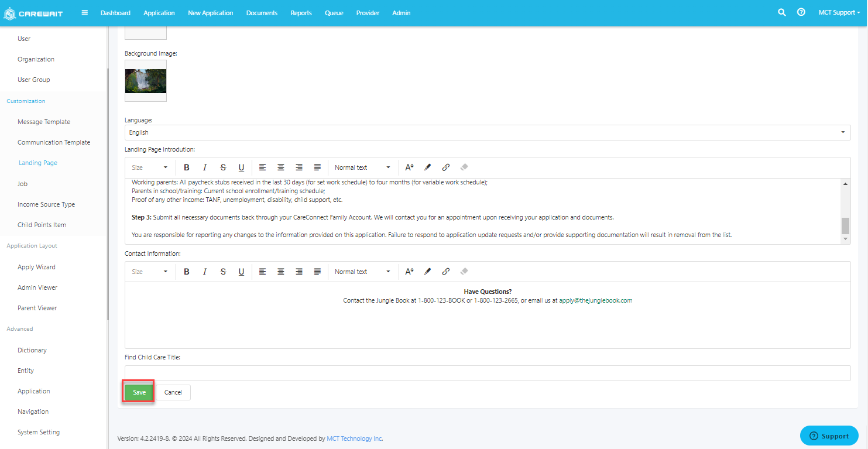Click the Landing Page Introduction editor scrollbar thumb
The width and height of the screenshot is (868, 449).
tap(845, 225)
